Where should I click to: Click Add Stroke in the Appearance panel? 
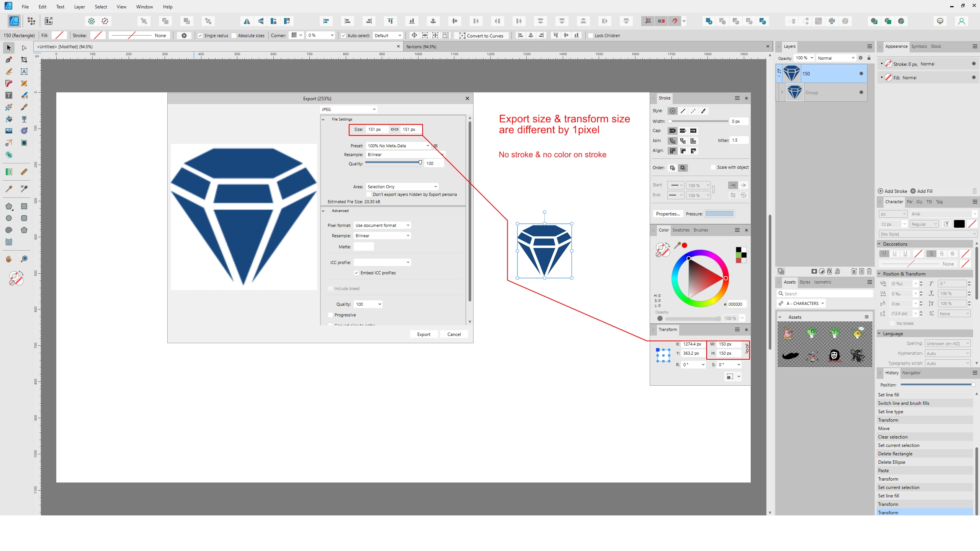coord(892,191)
